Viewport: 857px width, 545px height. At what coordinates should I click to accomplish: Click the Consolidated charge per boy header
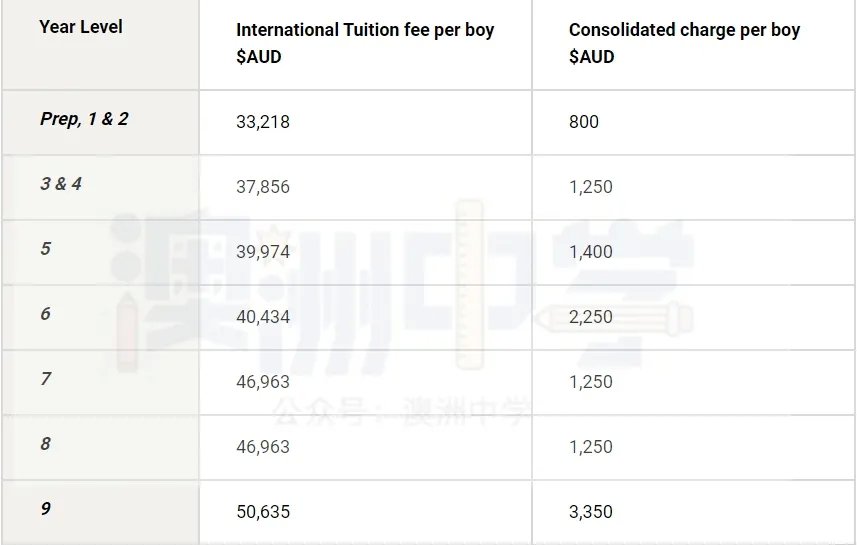684,43
